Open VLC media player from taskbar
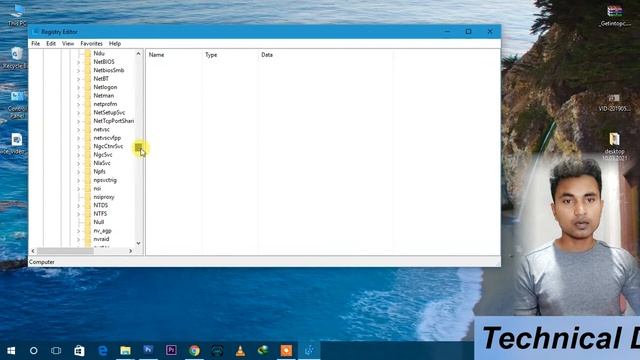The image size is (640, 360). (x=240, y=351)
